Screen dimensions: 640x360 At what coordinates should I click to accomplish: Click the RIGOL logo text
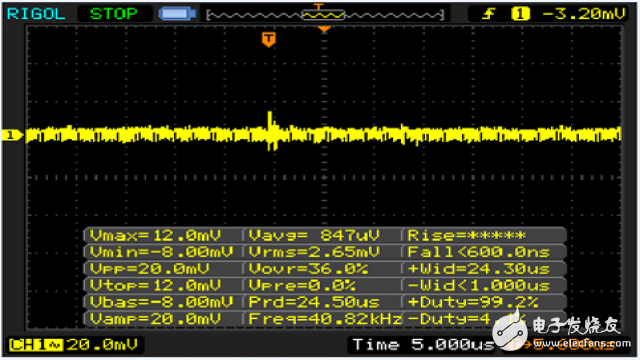(x=36, y=14)
